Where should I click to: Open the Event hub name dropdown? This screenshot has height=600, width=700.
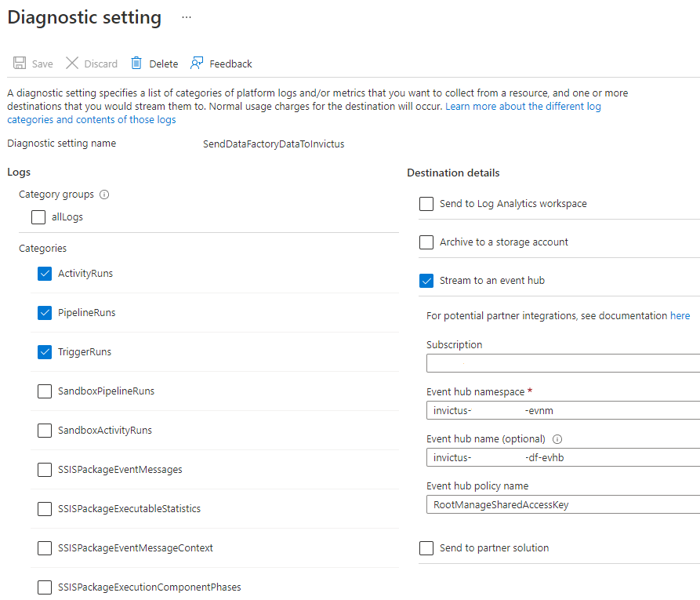click(561, 457)
